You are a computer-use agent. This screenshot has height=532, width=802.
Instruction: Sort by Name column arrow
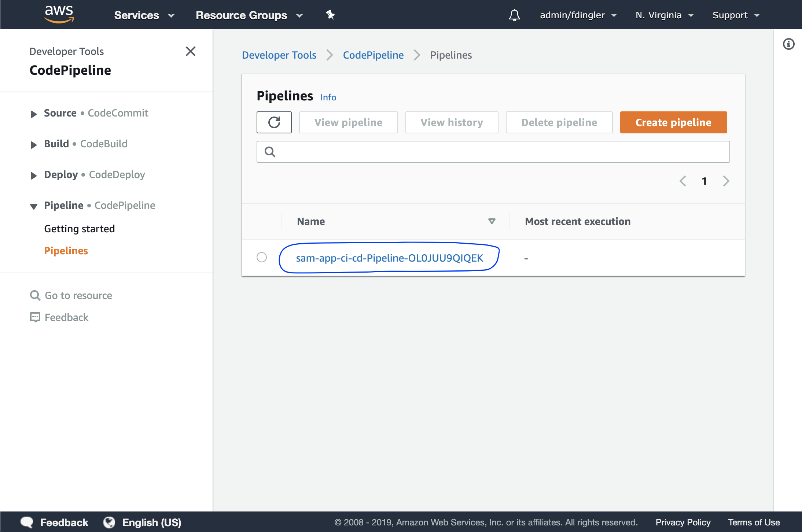492,221
